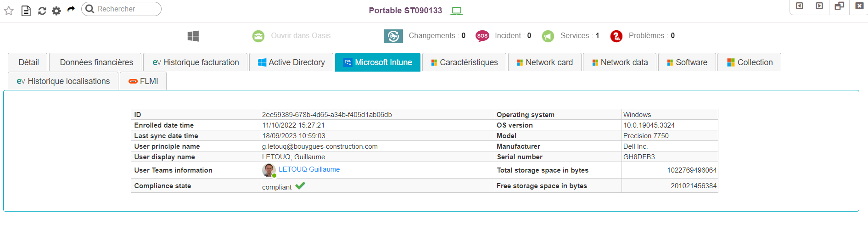Click the share arrow icon
This screenshot has height=246, width=868.
click(71, 10)
